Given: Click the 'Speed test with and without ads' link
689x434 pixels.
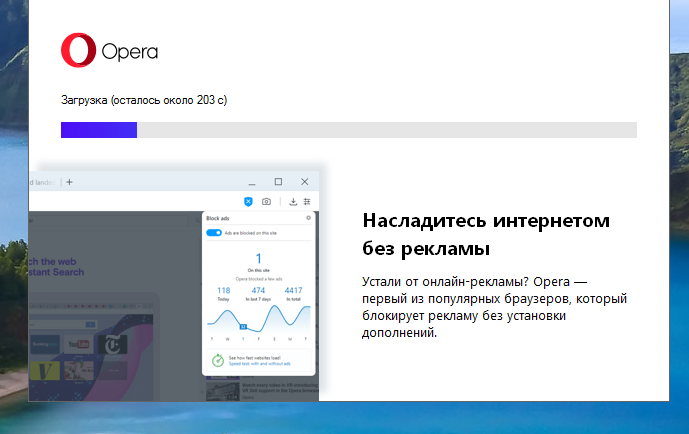Looking at the screenshot, I should 259,364.
